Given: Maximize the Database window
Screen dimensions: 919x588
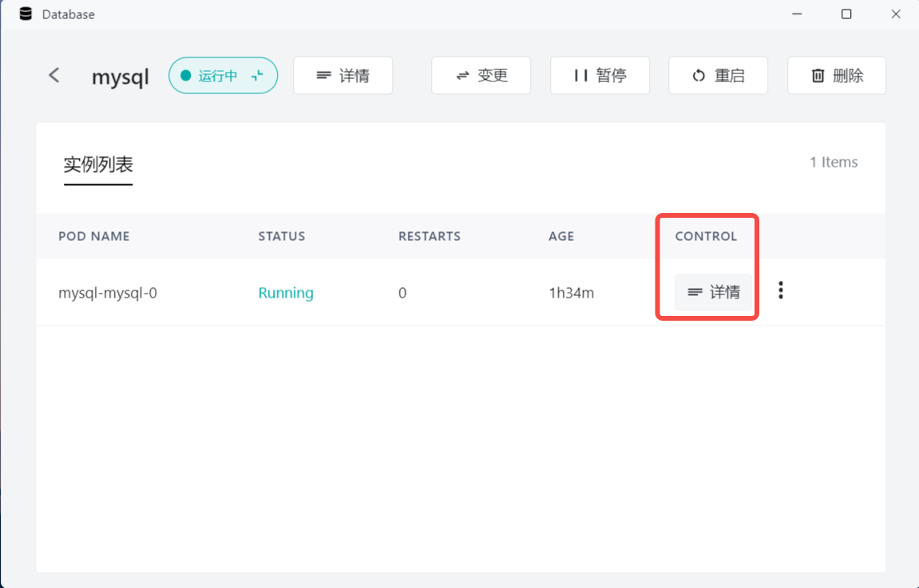Looking at the screenshot, I should (846, 14).
